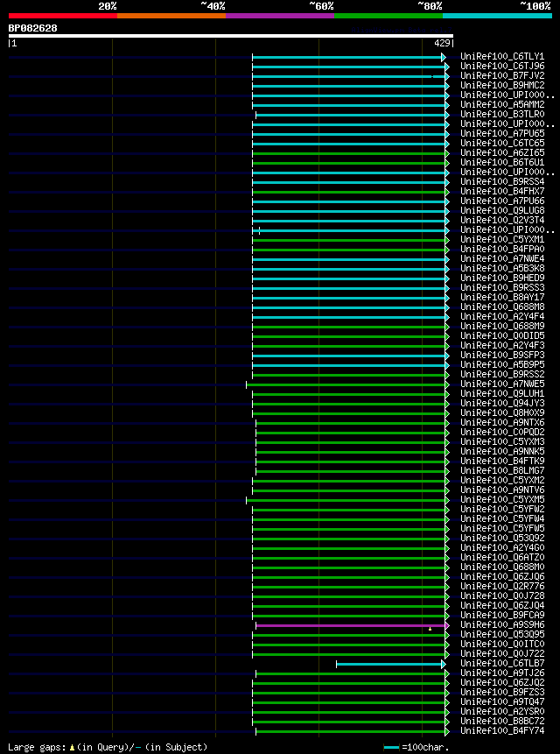The height and width of the screenshot is (754, 560).
Task: Click hit label UniRef100_B9FZS3
Action: click(502, 692)
